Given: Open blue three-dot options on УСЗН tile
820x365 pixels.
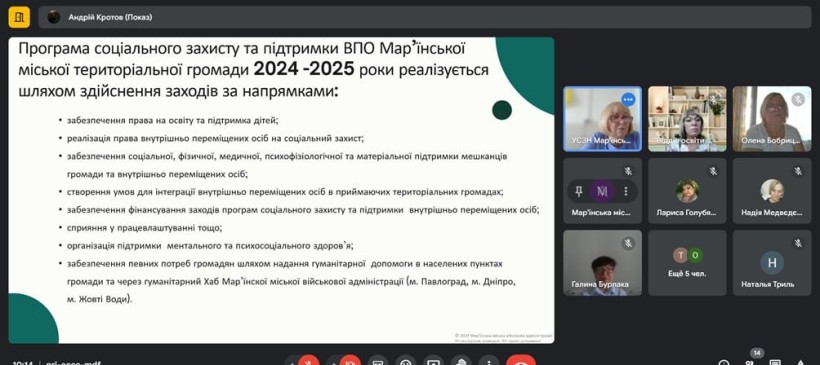Looking at the screenshot, I should coord(628,98).
